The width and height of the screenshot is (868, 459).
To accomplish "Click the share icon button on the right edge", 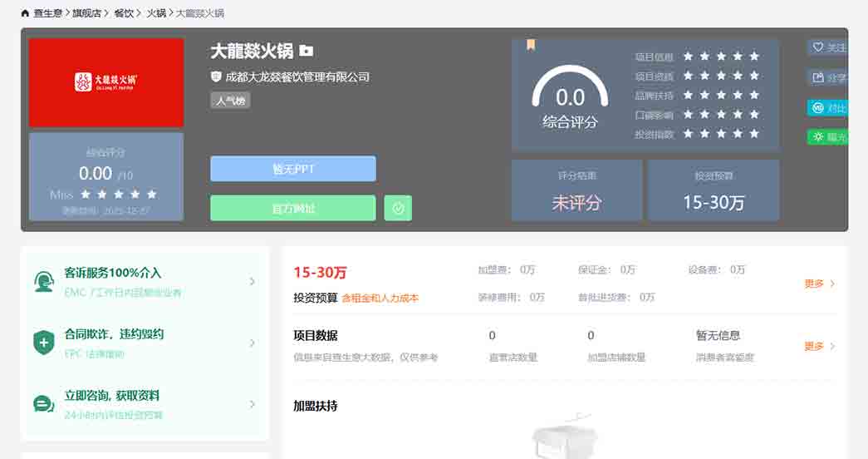I will [827, 77].
